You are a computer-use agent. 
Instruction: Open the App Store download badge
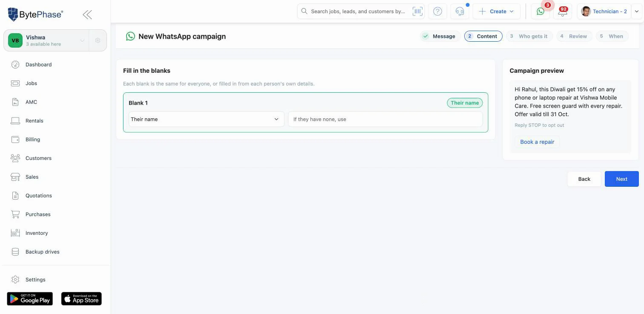click(81, 299)
